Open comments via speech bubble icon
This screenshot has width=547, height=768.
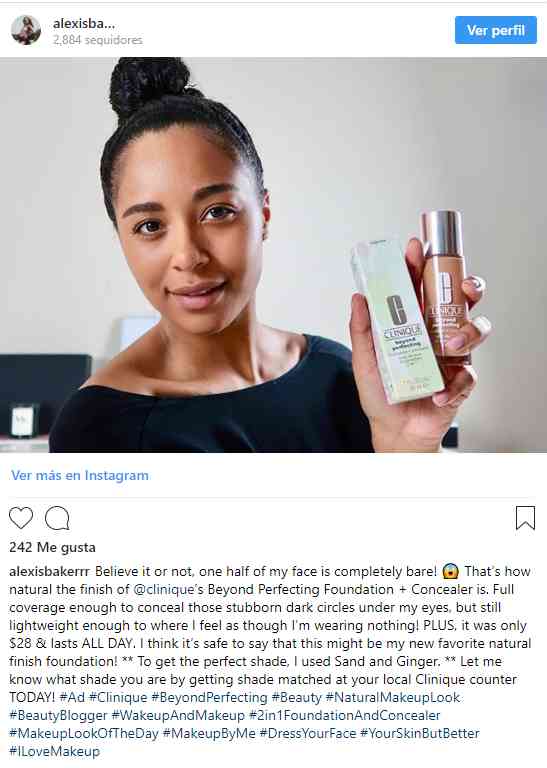pyautogui.click(x=57, y=518)
